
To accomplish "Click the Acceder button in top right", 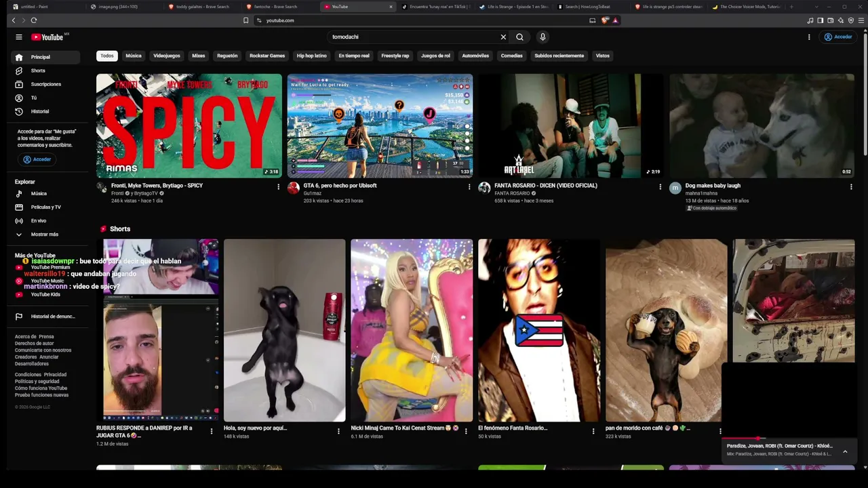I will click(x=838, y=37).
